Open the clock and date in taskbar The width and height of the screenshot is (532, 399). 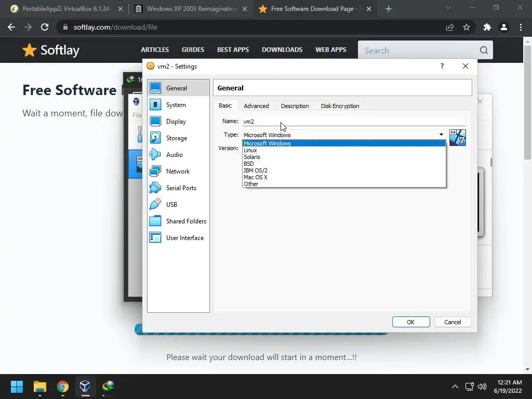[x=508, y=387]
